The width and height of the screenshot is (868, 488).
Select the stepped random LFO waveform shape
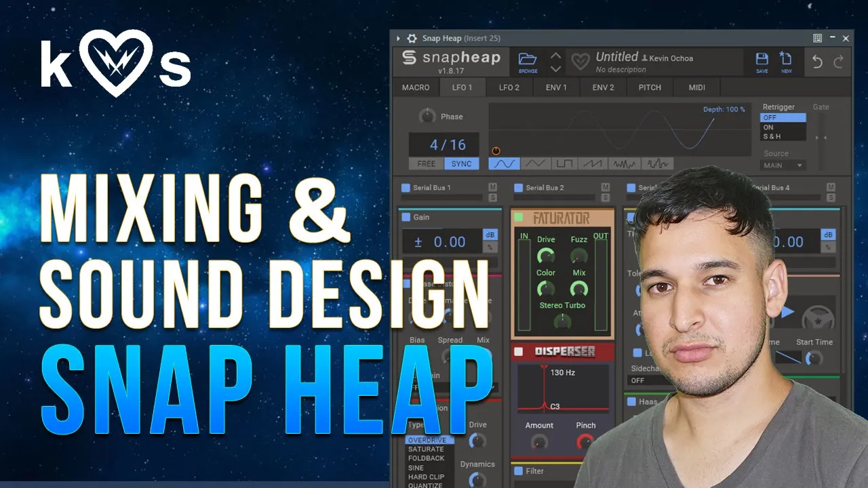657,163
